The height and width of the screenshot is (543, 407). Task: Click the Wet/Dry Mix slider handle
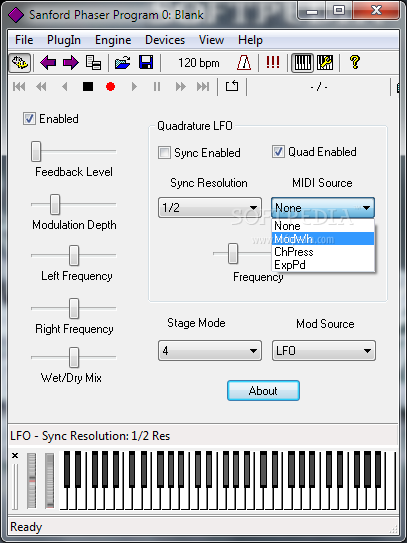74,357
